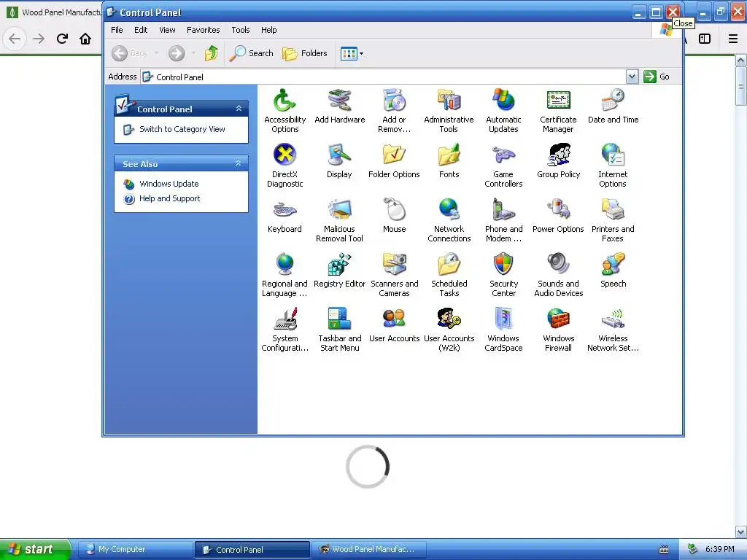This screenshot has height=560, width=747.
Task: Open Wireless Network Setup icon
Action: 613,330
